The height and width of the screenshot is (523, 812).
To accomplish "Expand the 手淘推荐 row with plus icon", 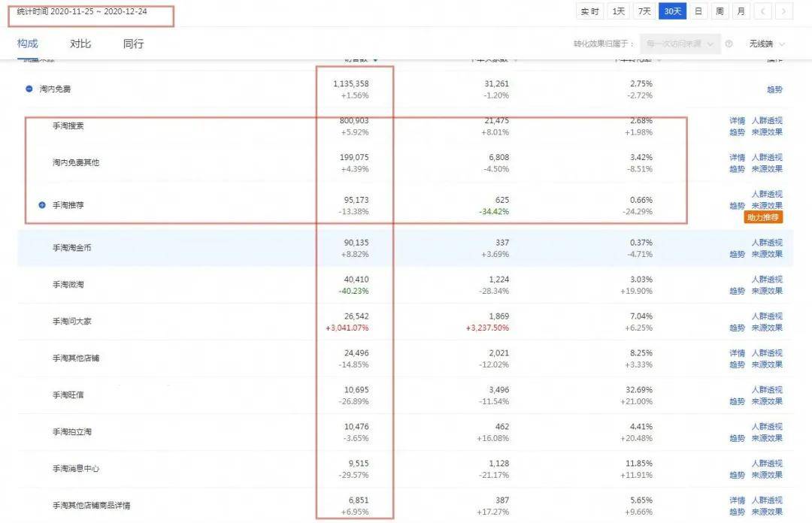I will coord(42,204).
